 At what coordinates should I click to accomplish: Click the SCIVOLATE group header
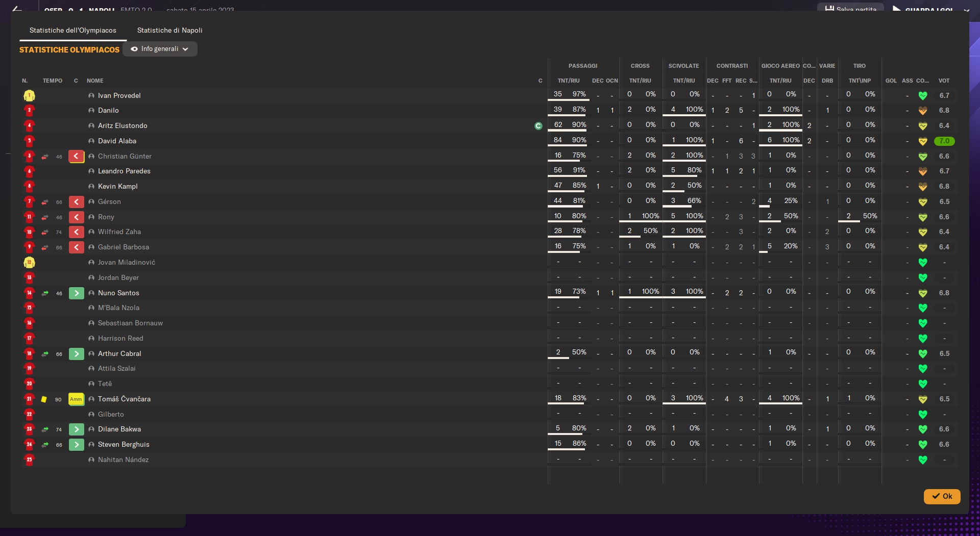684,66
